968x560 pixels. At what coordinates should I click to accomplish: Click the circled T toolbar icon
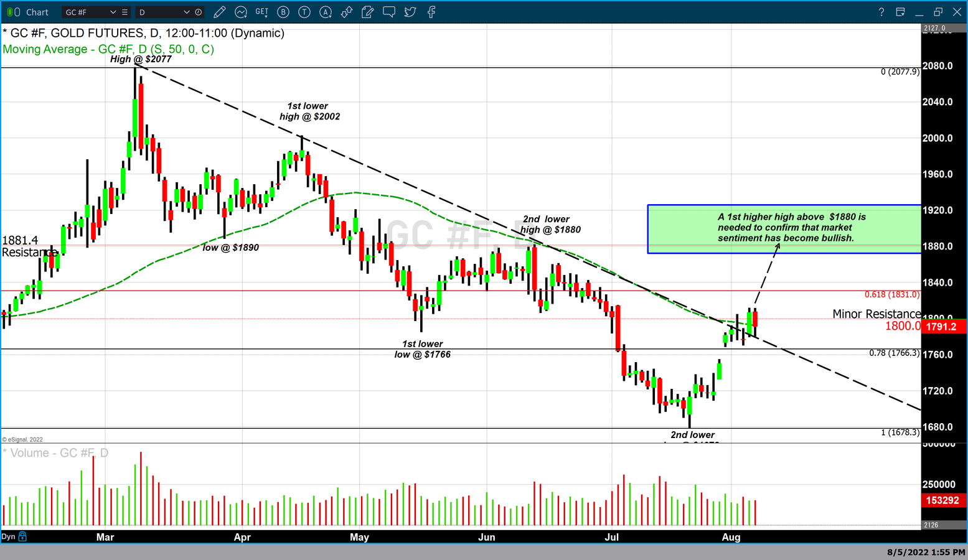tap(304, 12)
